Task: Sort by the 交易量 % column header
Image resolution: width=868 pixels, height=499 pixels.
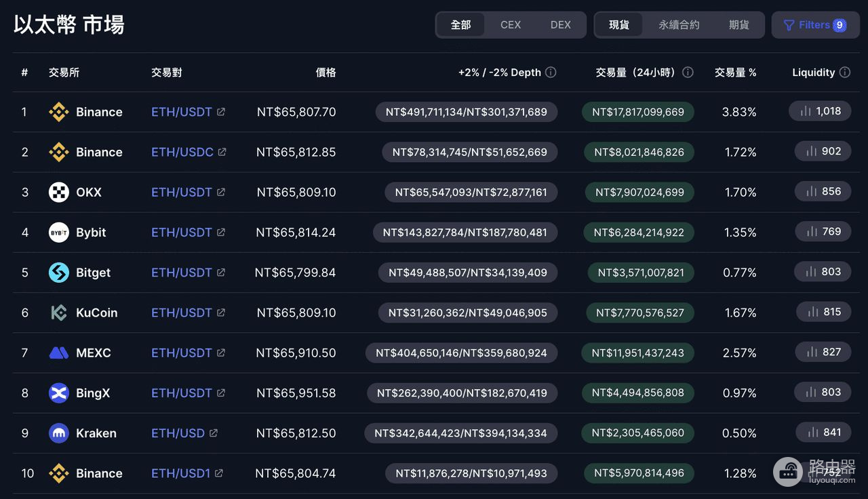Action: [x=736, y=73]
